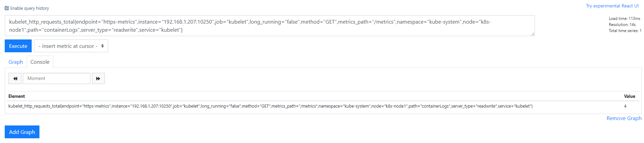This screenshot has width=644, height=143.
Task: Click the Element column header
Action: [17, 96]
